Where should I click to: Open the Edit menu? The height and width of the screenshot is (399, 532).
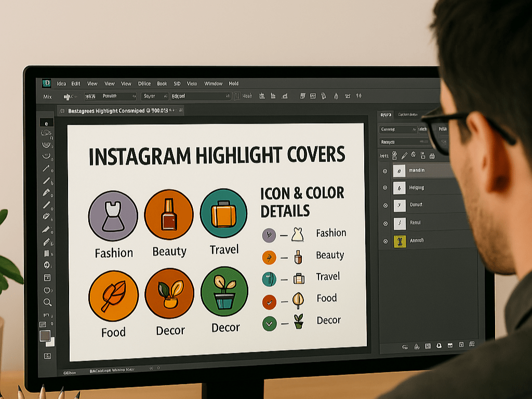pos(76,84)
